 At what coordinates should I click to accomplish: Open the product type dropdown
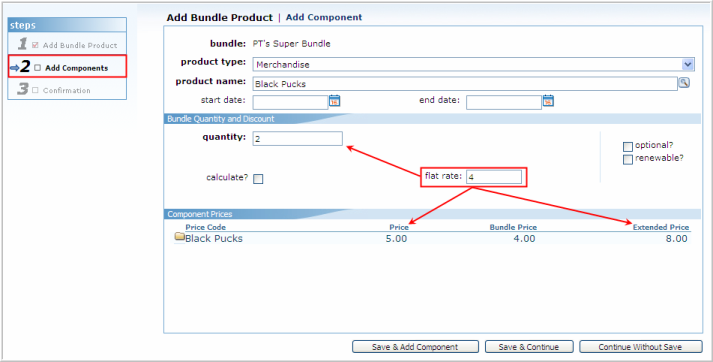coord(688,65)
